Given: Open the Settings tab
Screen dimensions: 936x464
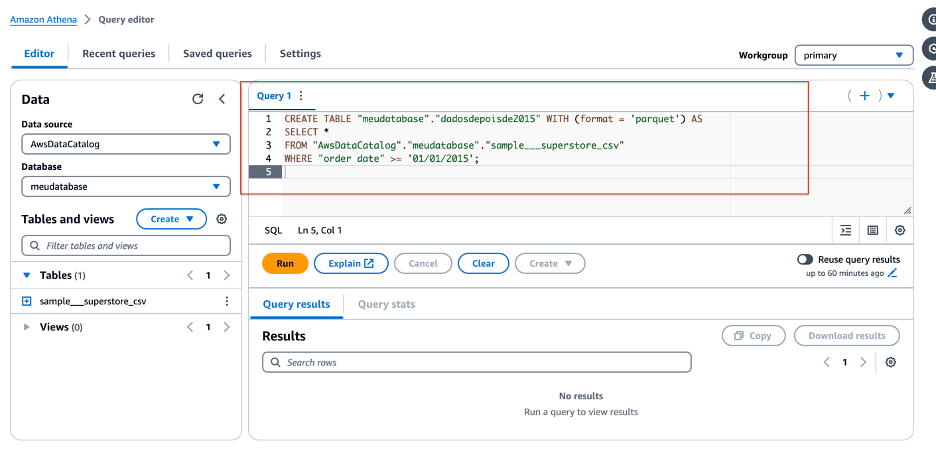Looking at the screenshot, I should [300, 54].
